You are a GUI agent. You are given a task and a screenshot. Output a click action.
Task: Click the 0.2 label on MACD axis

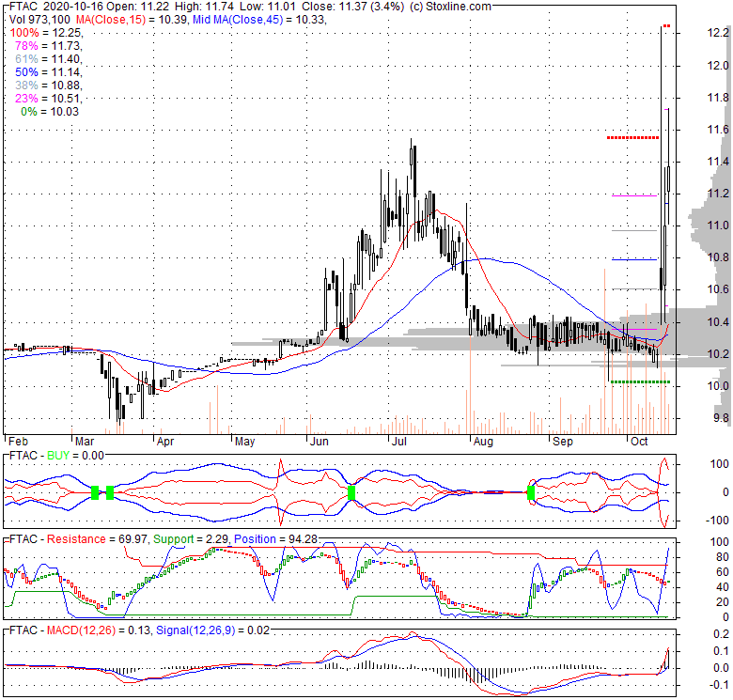point(722,634)
